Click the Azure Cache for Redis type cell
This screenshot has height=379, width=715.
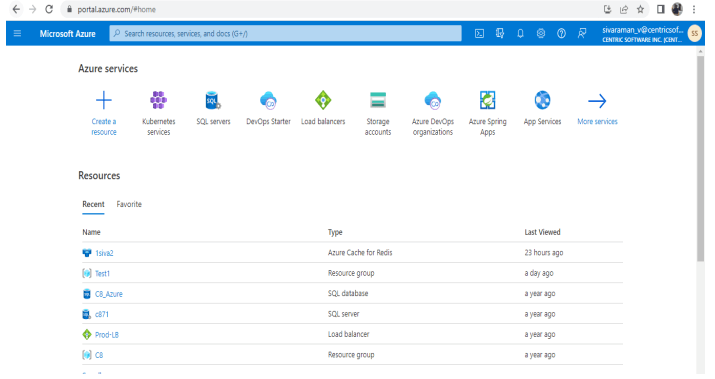pos(360,253)
